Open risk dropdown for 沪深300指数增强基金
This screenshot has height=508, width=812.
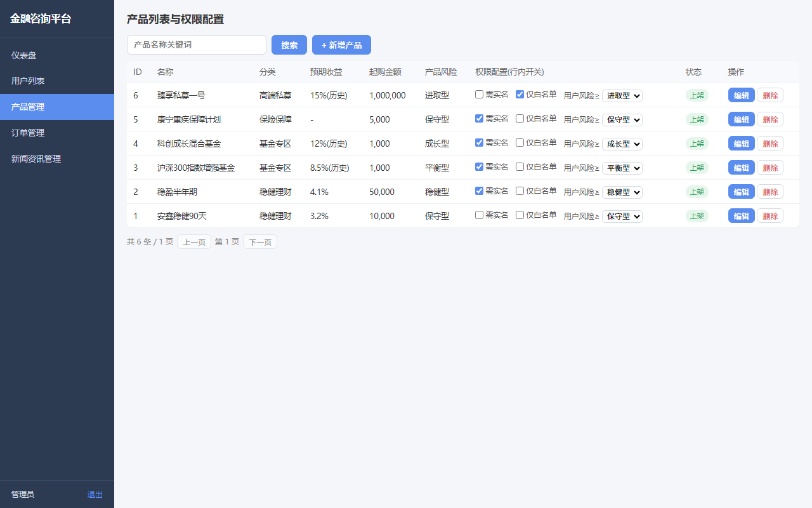(x=622, y=168)
